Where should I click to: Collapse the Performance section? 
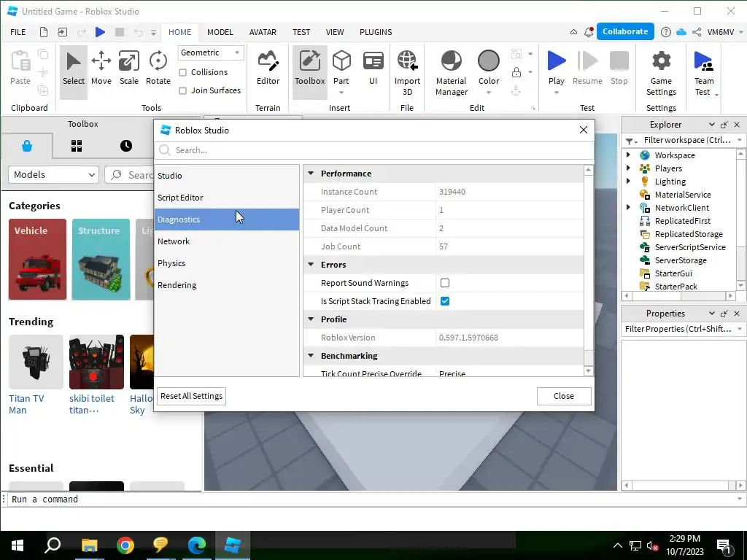(311, 174)
